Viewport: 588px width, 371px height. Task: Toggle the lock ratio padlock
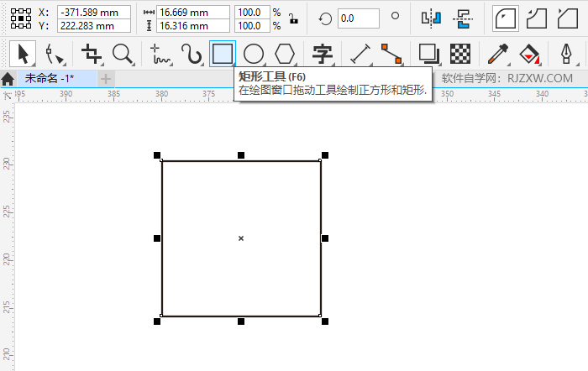click(x=292, y=18)
